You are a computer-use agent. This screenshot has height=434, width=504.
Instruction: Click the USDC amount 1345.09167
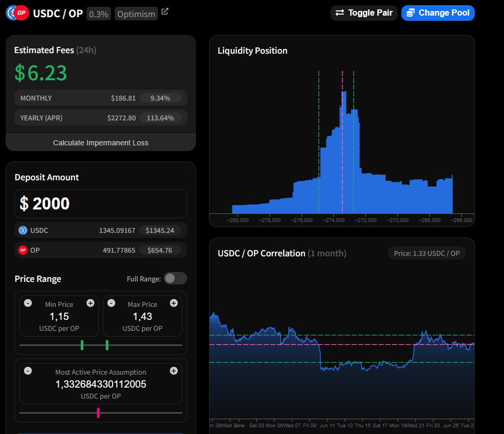117,230
